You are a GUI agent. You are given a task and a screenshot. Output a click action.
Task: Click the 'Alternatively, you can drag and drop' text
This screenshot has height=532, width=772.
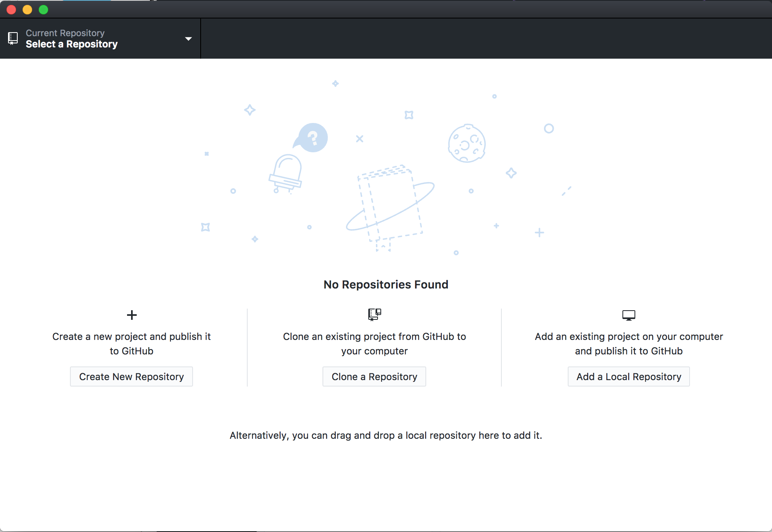tap(386, 436)
